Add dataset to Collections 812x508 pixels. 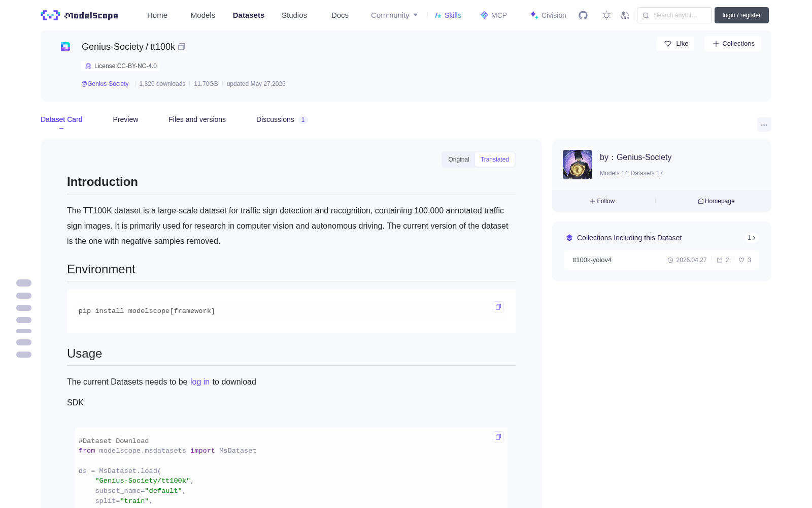[733, 44]
